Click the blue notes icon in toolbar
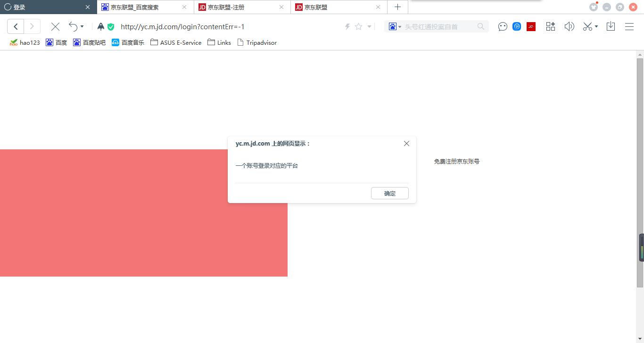The image size is (644, 343). pyautogui.click(x=517, y=26)
